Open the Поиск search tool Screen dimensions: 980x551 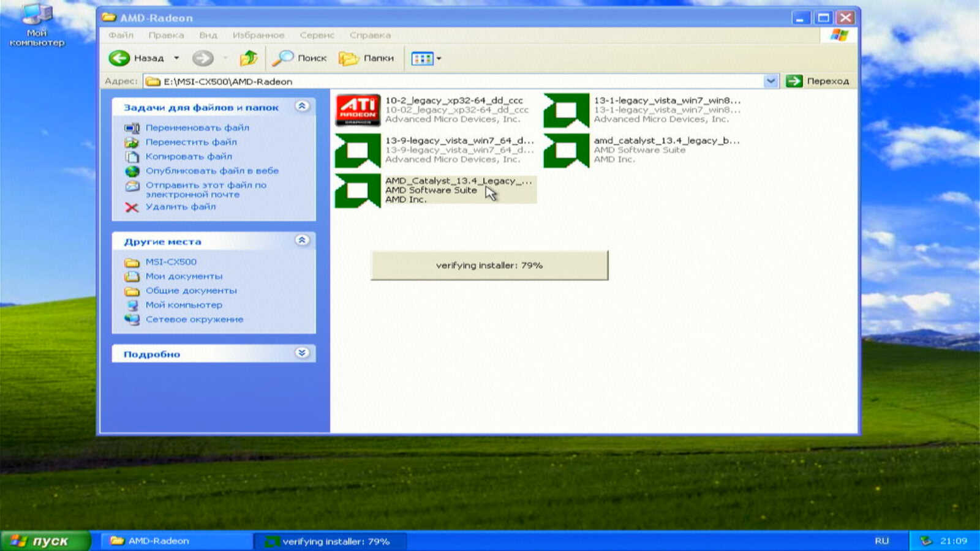click(300, 58)
